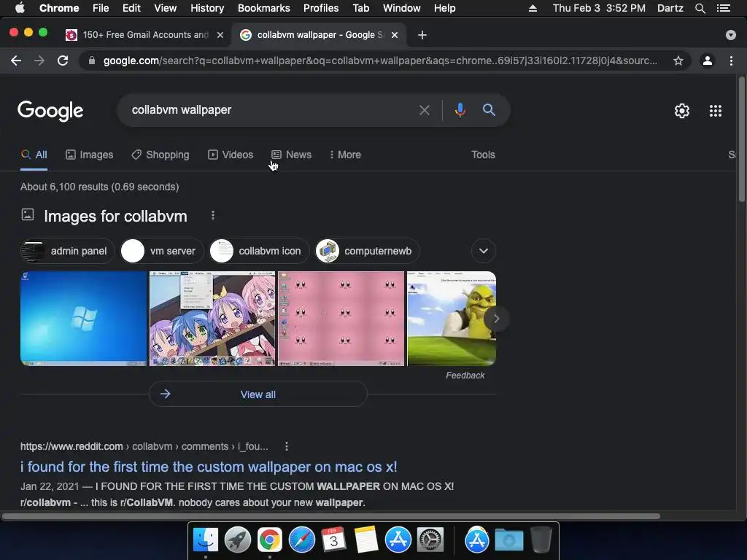Open the blue Windows 7 wallpaper thumbnail
Image resolution: width=747 pixels, height=560 pixels.
coord(84,319)
